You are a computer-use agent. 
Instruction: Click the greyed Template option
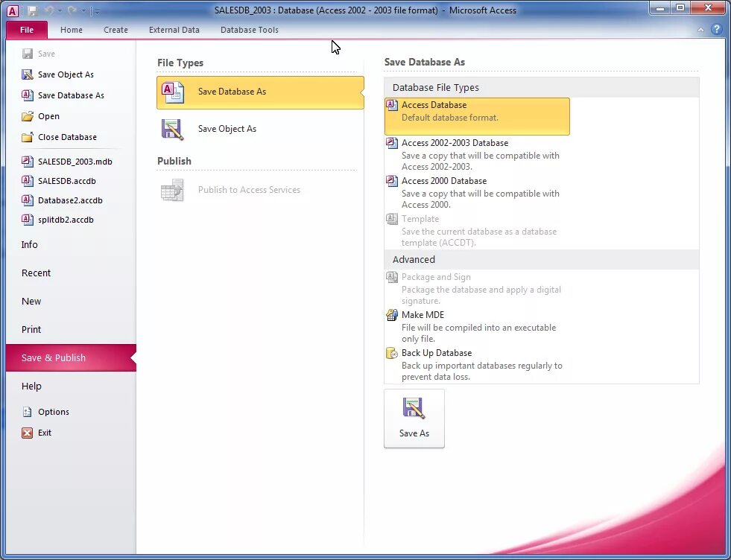coord(477,230)
